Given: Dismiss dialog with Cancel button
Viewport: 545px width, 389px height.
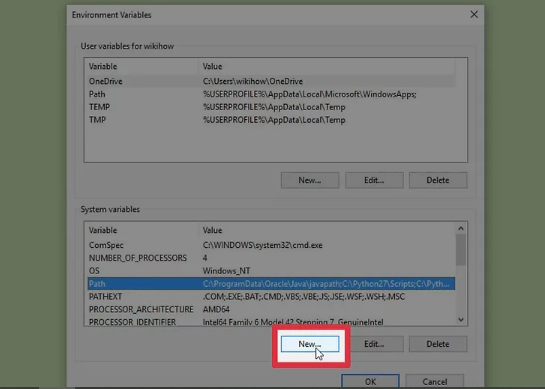Looking at the screenshot, I should 434,381.
